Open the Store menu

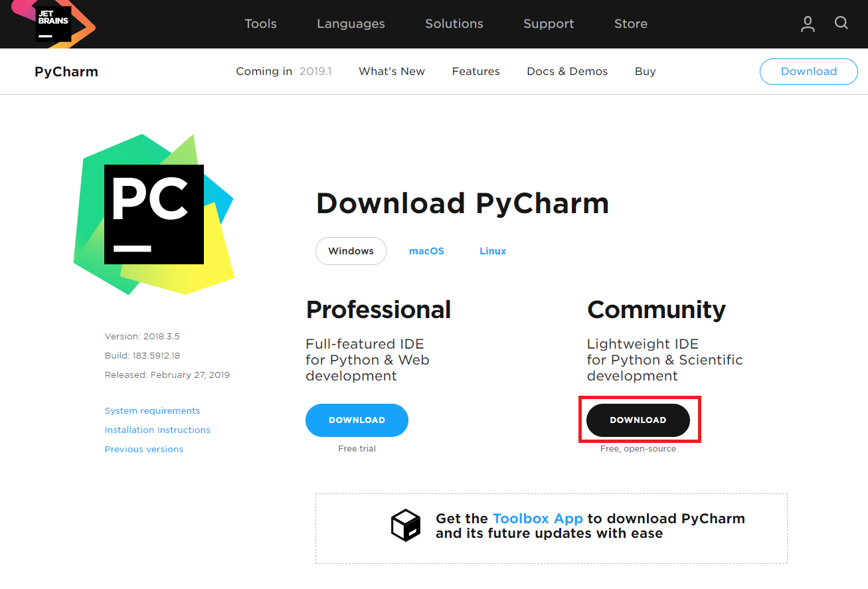[x=631, y=24]
